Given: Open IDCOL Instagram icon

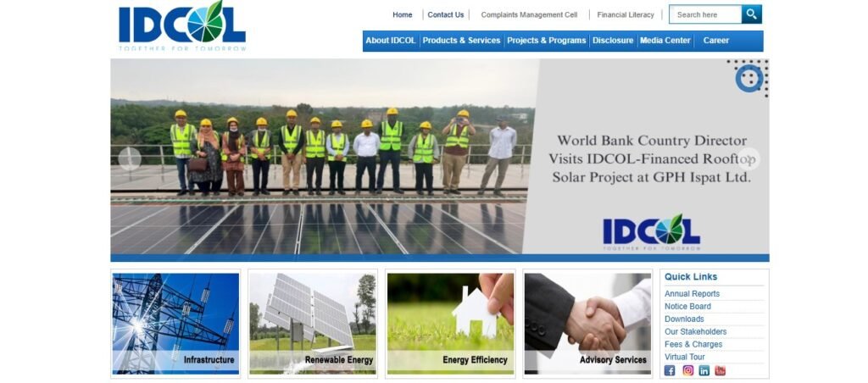Looking at the screenshot, I should coord(688,371).
